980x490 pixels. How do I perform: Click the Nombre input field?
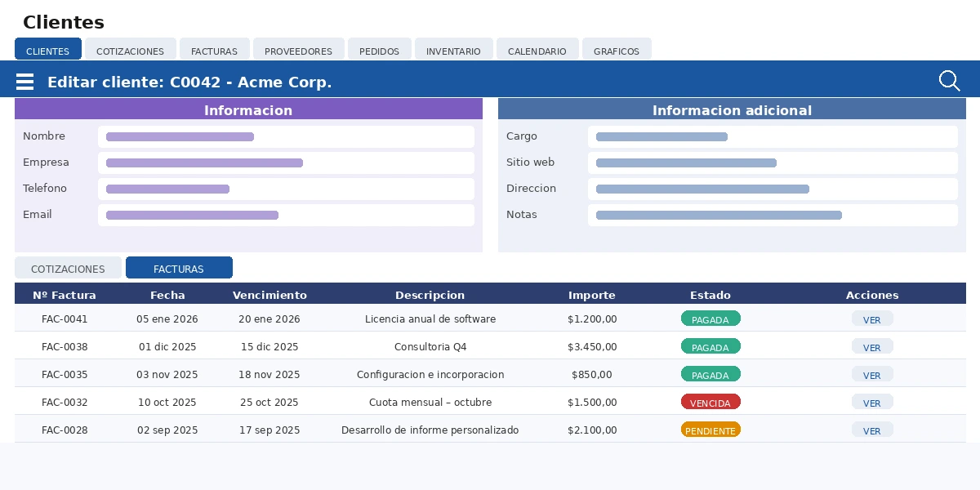(x=286, y=136)
